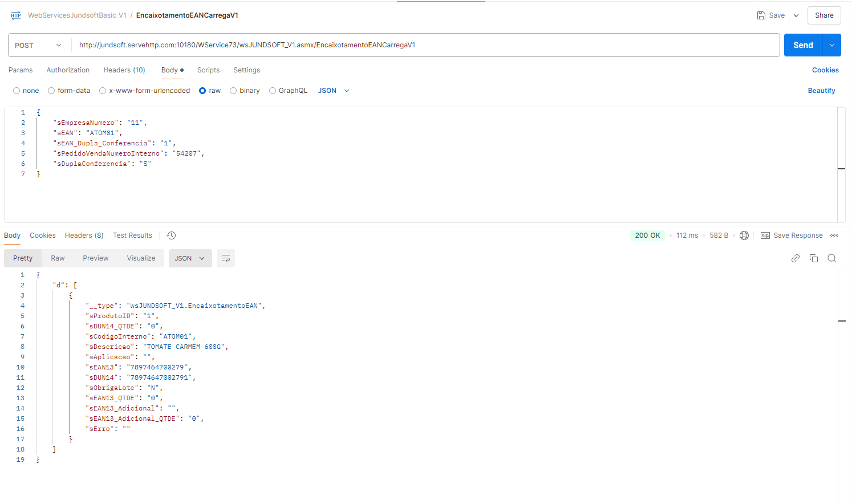Click the 582 B response size
This screenshot has height=504, width=852.
coord(719,235)
